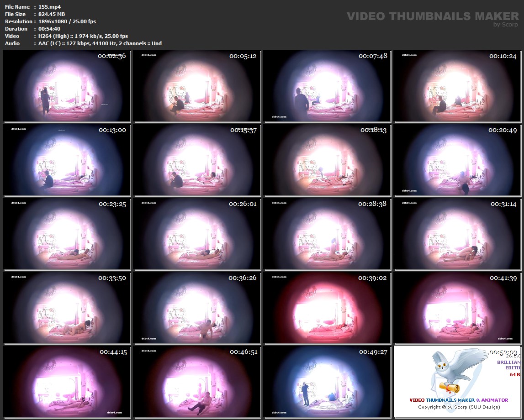Image resolution: width=524 pixels, height=420 pixels.
Task: Click the VIDEO THUMBNAILS MAKER header title
Action: [x=433, y=16]
